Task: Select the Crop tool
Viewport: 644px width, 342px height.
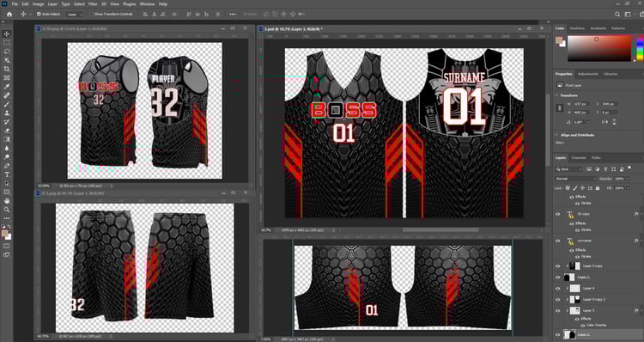Action: (7, 69)
